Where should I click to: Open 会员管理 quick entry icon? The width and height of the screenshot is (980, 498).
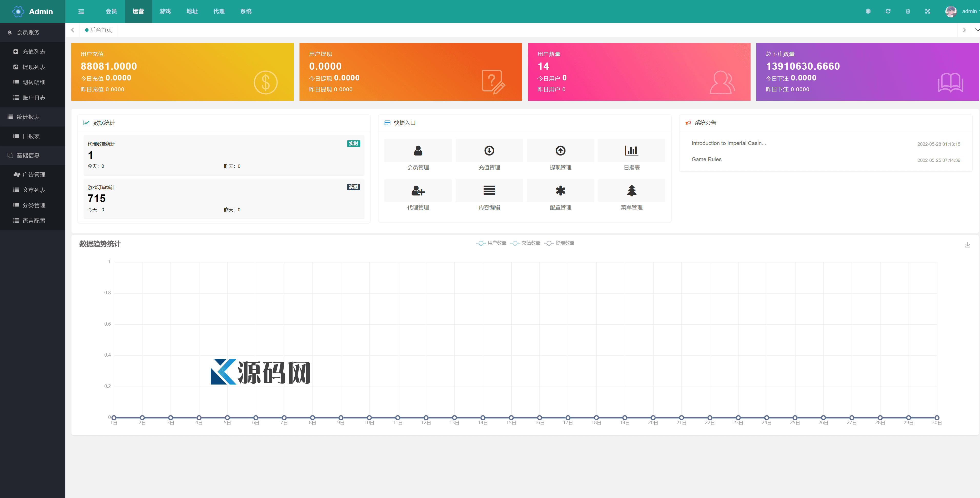tap(418, 151)
